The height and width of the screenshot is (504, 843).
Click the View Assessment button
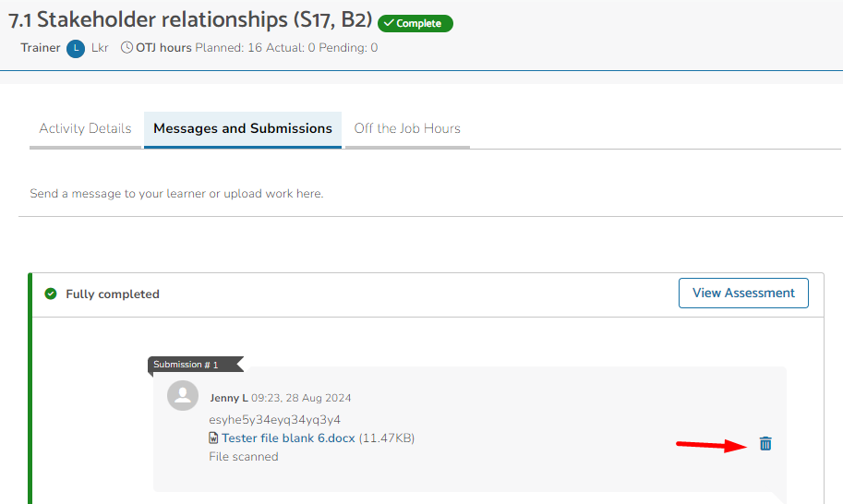pos(743,293)
